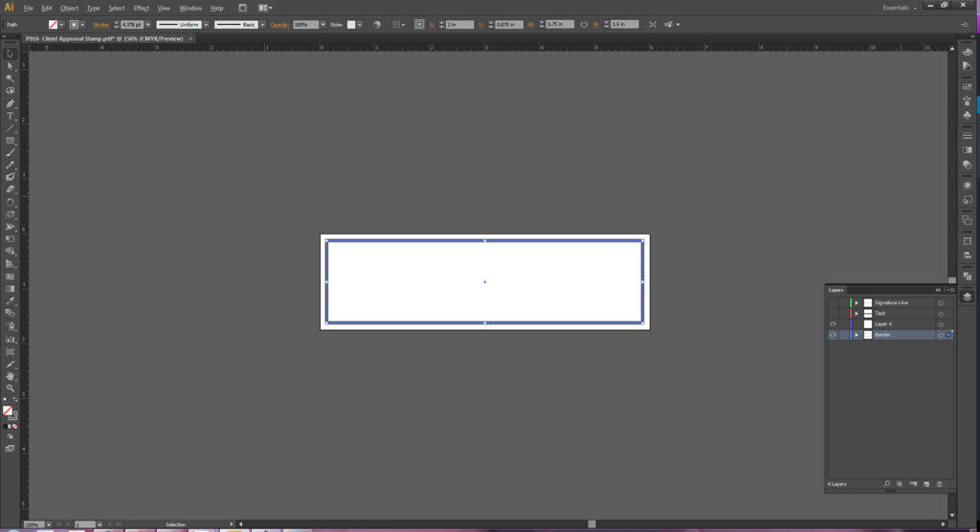Viewport: 980px width, 532px height.
Task: Click the orange Stroke label link
Action: [100, 24]
